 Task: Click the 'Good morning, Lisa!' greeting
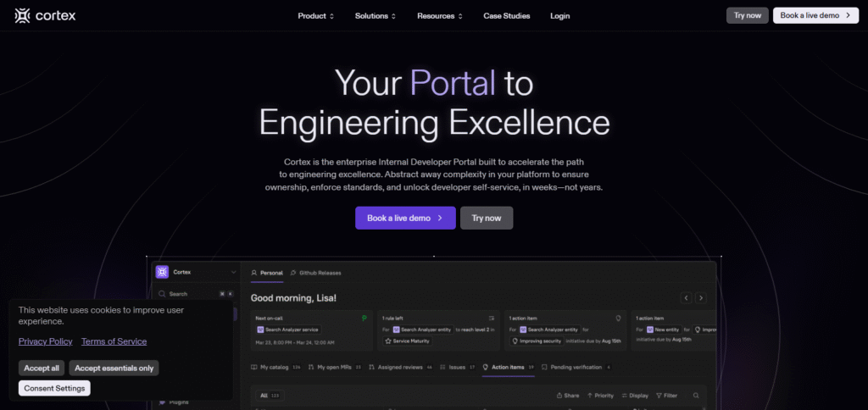tap(293, 298)
